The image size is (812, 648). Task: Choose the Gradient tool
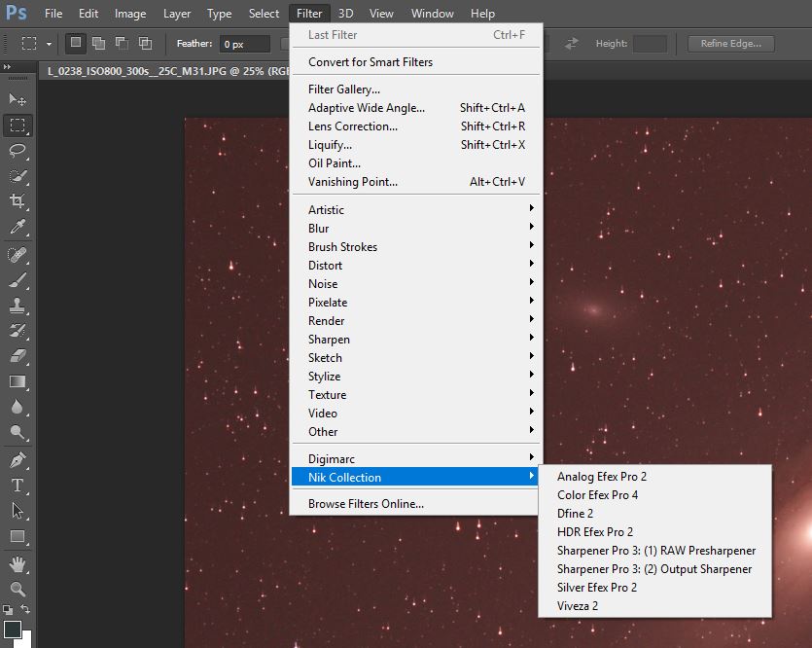(18, 382)
